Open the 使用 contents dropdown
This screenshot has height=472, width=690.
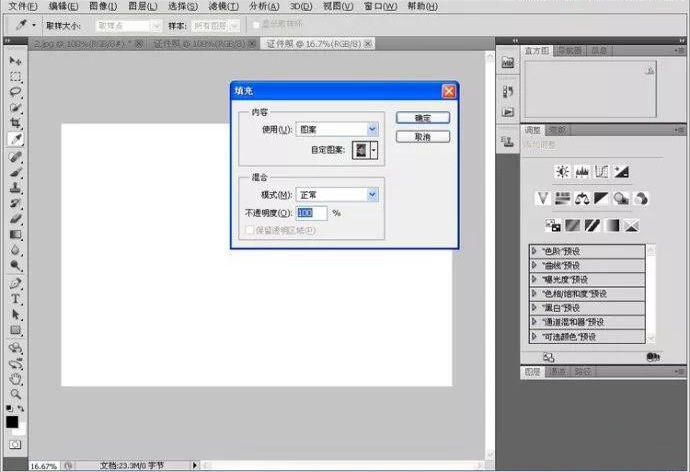tap(338, 129)
